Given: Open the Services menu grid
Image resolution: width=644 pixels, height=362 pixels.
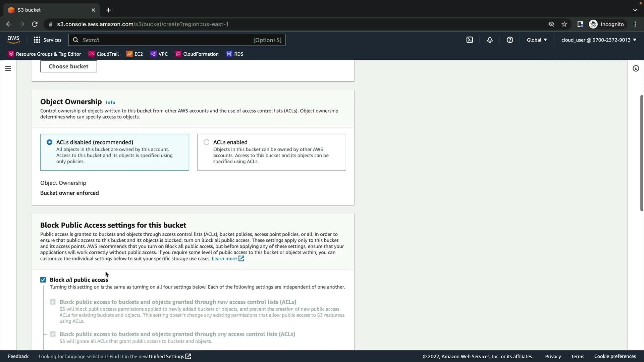Looking at the screenshot, I should pyautogui.click(x=47, y=40).
